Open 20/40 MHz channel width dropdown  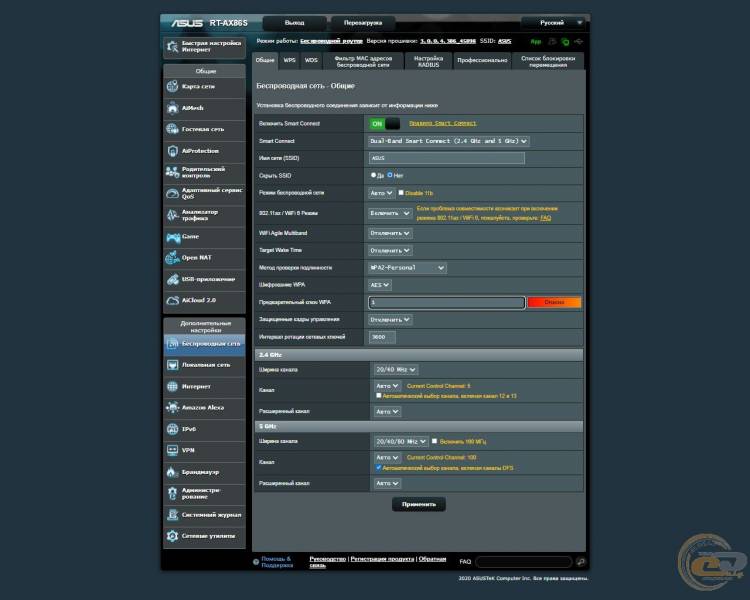[x=396, y=369]
